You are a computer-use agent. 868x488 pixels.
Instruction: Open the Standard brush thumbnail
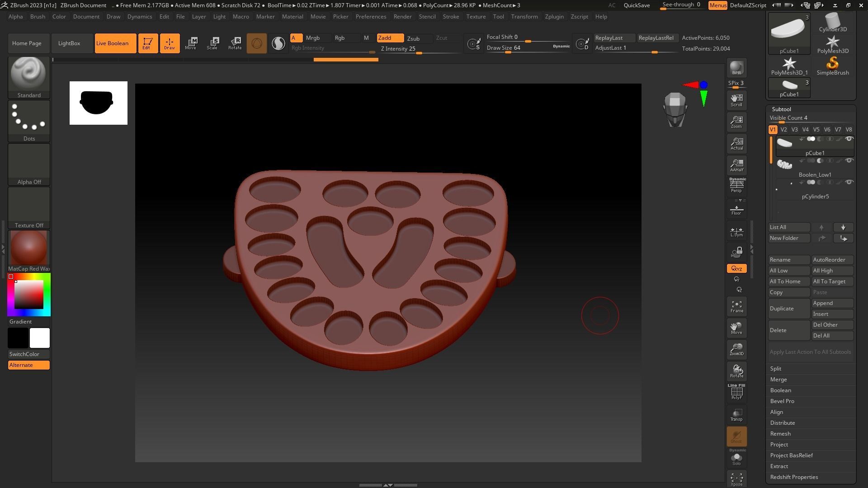pyautogui.click(x=28, y=74)
